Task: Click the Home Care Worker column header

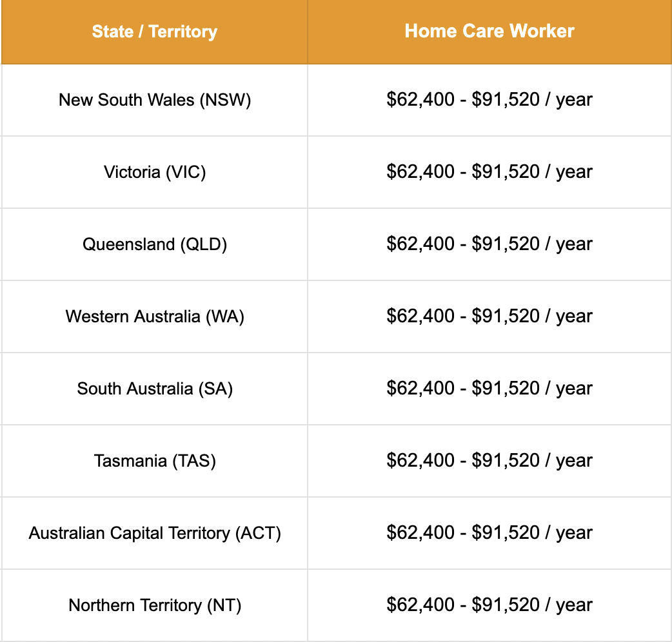Action: point(489,31)
